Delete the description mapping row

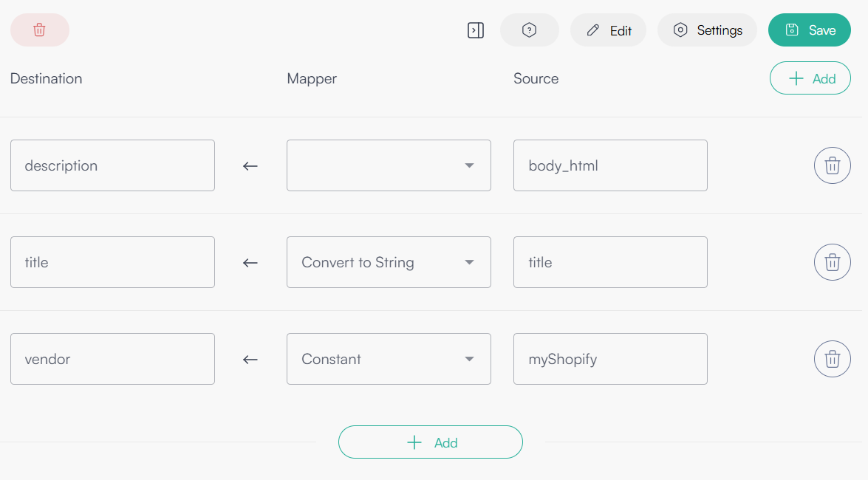832,165
